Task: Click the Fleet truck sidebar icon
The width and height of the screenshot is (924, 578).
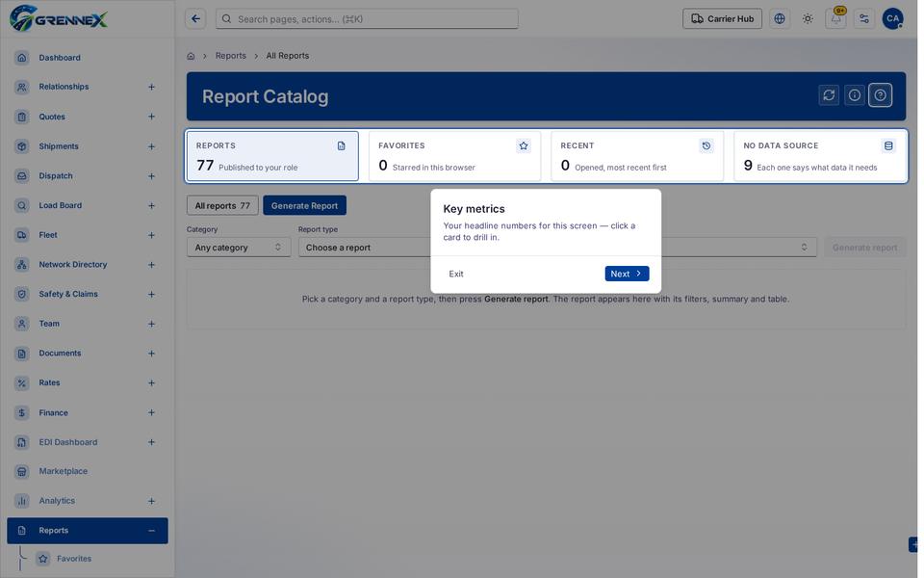Action: pyautogui.click(x=22, y=235)
